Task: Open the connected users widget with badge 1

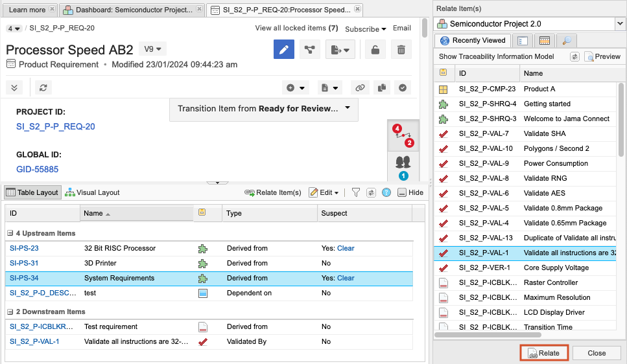Action: tap(403, 166)
